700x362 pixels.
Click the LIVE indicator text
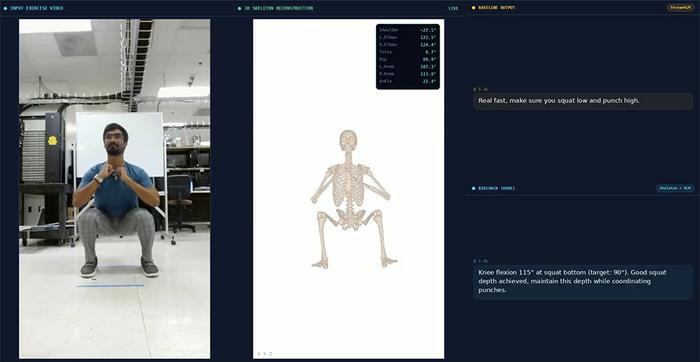pos(453,8)
